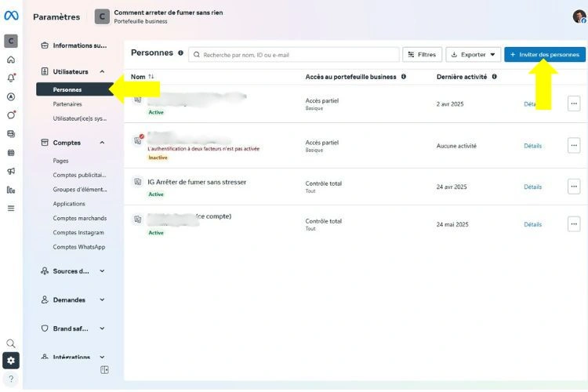Open more options for IG Arrêter de fumer row
The width and height of the screenshot is (588, 392).
574,187
